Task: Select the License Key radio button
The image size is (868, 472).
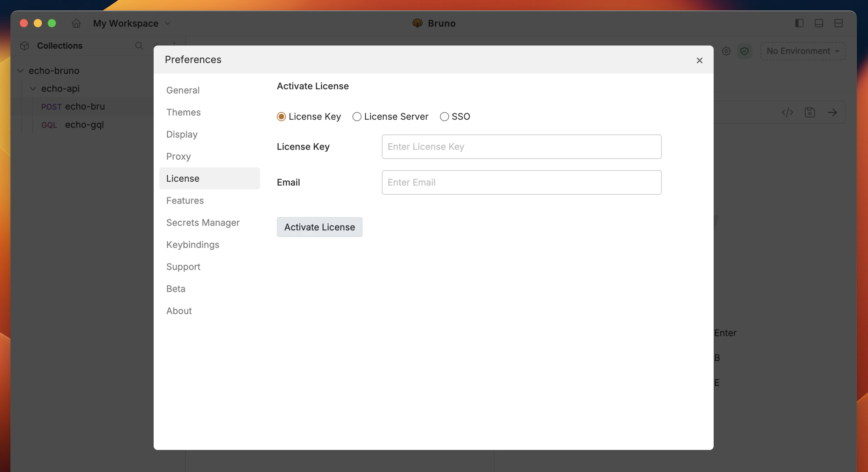Action: [281, 116]
